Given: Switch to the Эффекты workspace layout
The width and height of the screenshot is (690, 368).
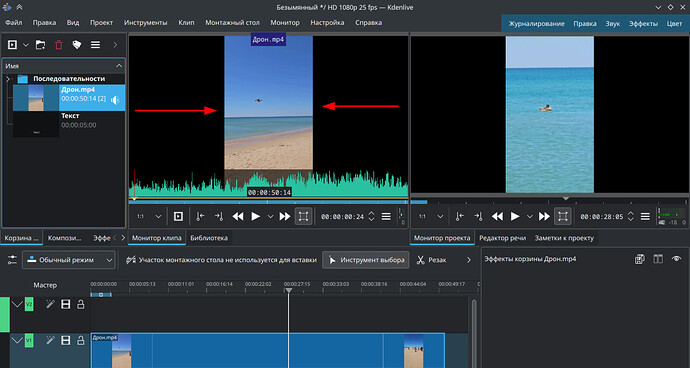Looking at the screenshot, I should (x=643, y=24).
